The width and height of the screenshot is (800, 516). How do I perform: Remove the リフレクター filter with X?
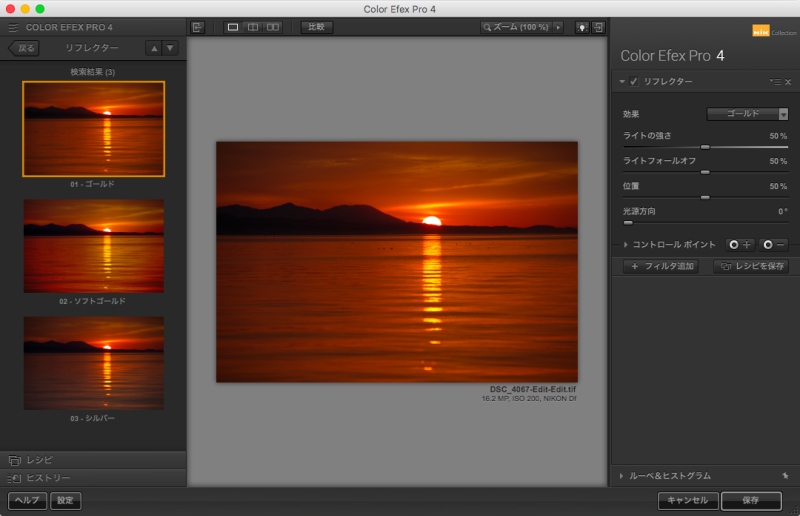(788, 82)
